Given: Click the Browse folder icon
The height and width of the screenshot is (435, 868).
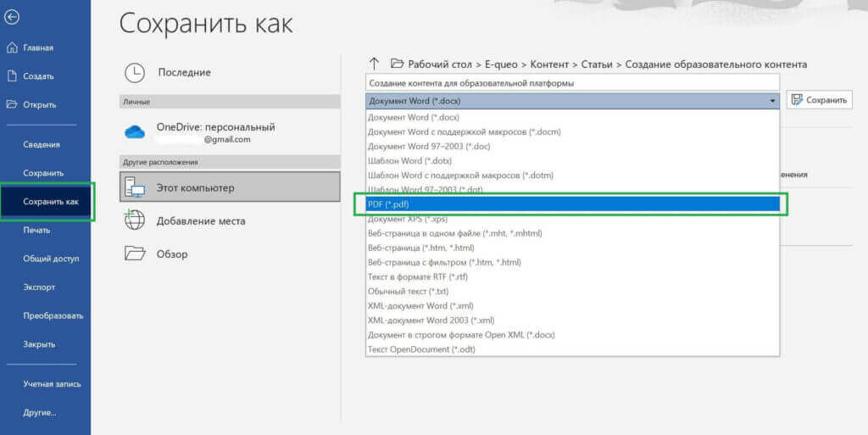Looking at the screenshot, I should 135,254.
